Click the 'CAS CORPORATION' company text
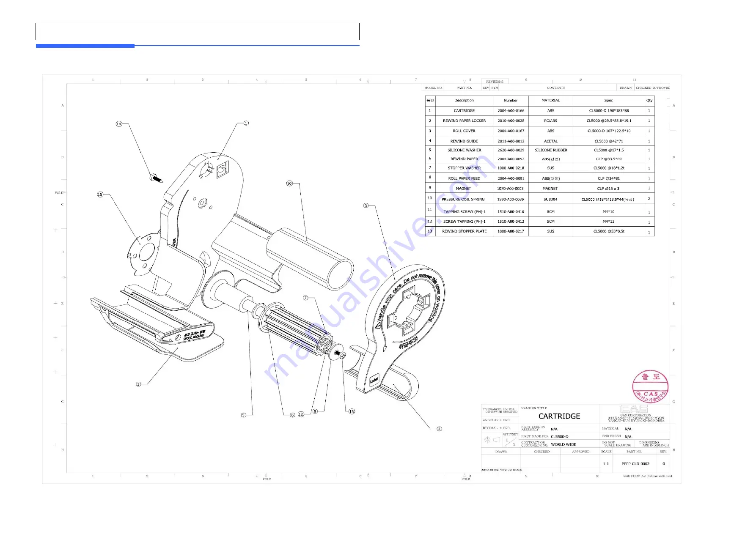Screen dimensions: 756x534 tap(635, 415)
